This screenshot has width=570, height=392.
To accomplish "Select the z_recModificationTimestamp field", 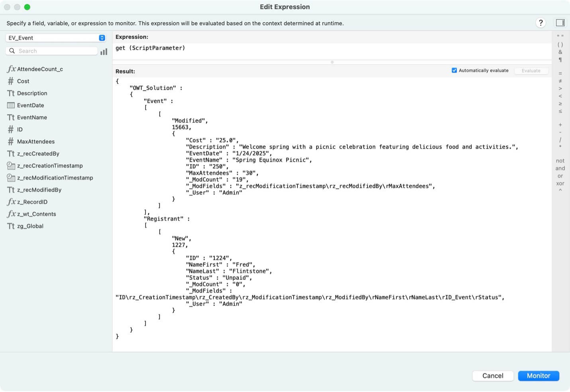I will coord(56,177).
